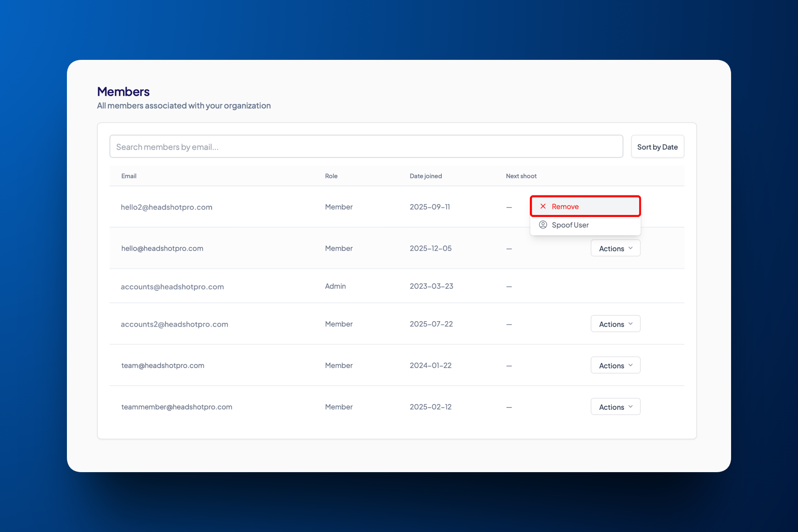Select the accounts@headshotpro.com admin row email
Viewport: 798px width, 532px height.
click(172, 287)
